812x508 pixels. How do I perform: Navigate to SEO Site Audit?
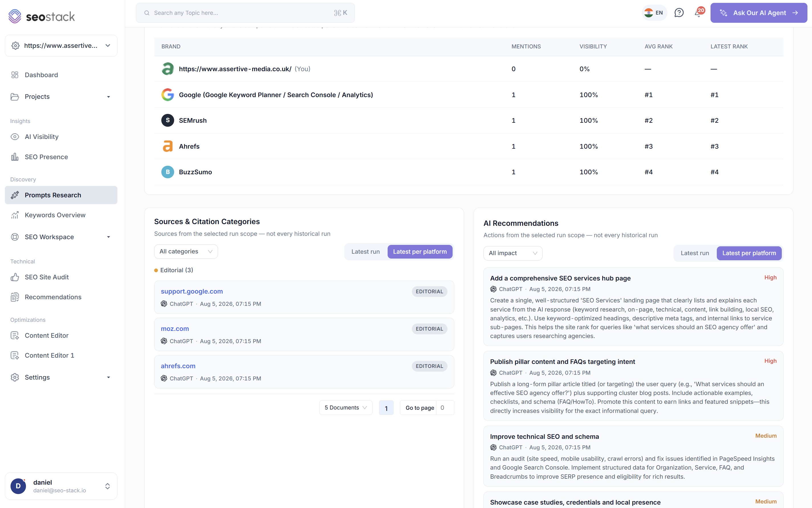tap(61, 277)
